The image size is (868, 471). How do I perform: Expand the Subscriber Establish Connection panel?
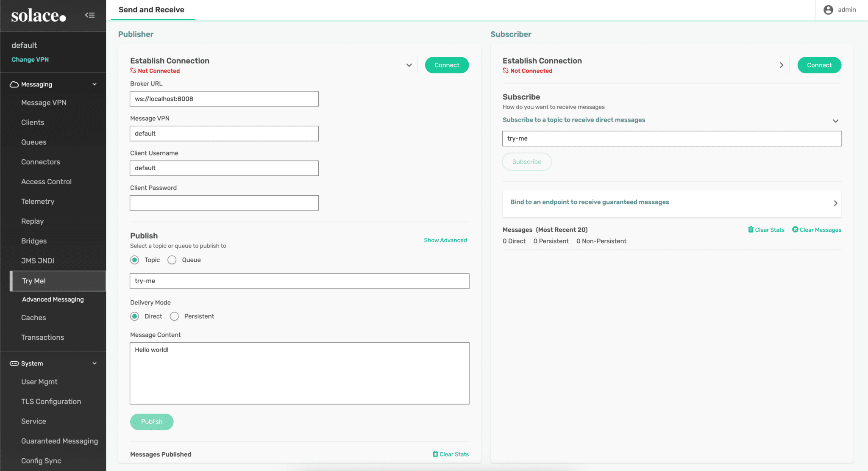click(782, 65)
